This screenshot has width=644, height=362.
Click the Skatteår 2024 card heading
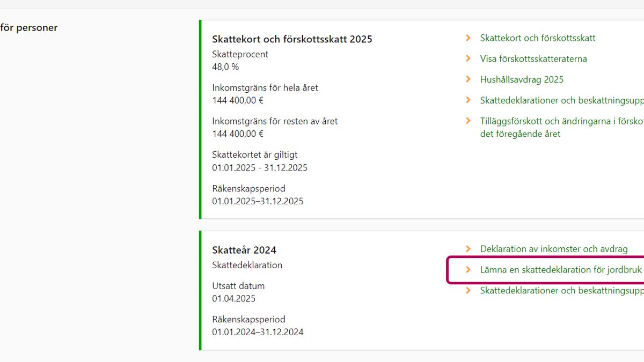pyautogui.click(x=244, y=250)
